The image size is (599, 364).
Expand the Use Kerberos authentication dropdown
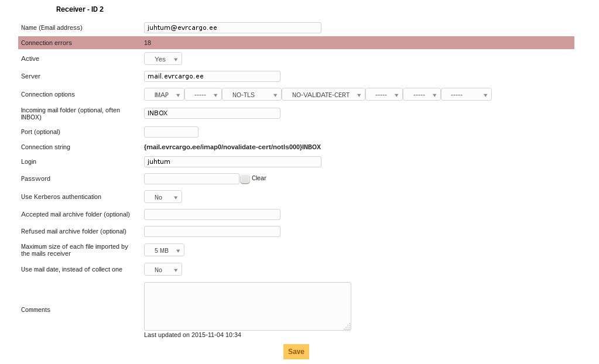tap(163, 197)
